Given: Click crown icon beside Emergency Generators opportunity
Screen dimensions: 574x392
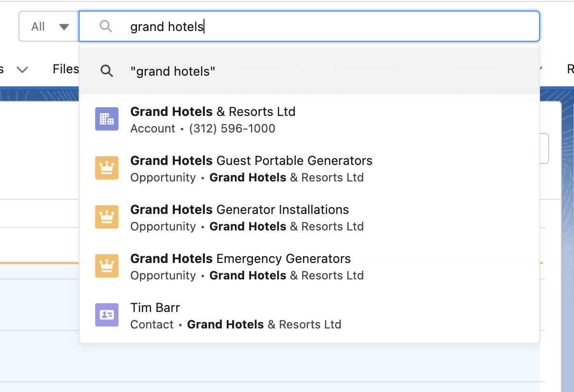Looking at the screenshot, I should tap(106, 266).
